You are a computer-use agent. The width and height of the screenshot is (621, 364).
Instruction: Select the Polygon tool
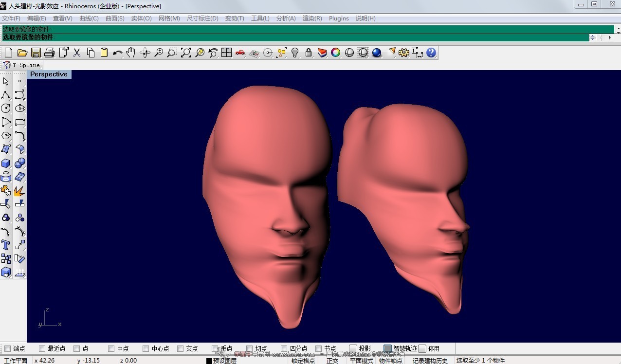point(6,136)
